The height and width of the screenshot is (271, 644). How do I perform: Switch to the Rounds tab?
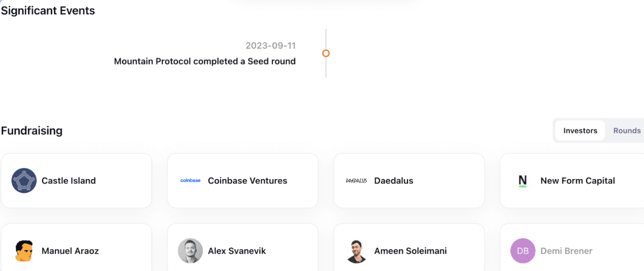[x=627, y=131]
